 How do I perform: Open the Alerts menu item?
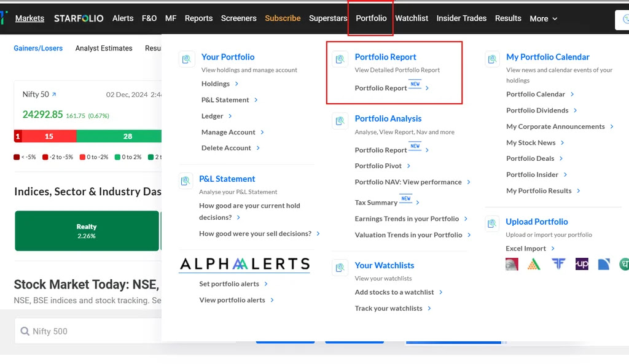[123, 18]
